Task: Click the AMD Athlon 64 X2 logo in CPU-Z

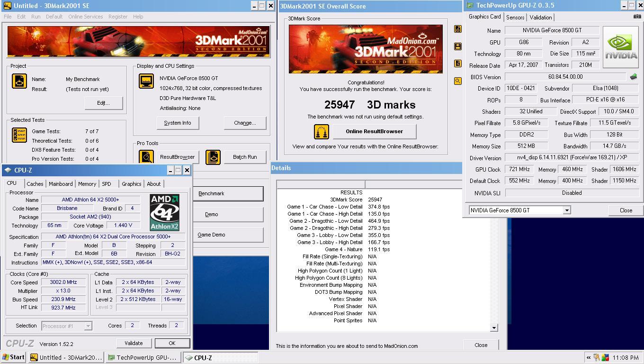Action: tap(164, 212)
